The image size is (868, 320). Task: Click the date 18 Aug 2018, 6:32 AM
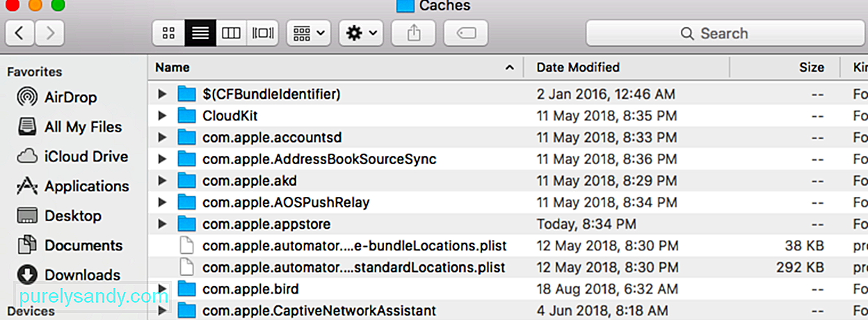click(x=608, y=289)
